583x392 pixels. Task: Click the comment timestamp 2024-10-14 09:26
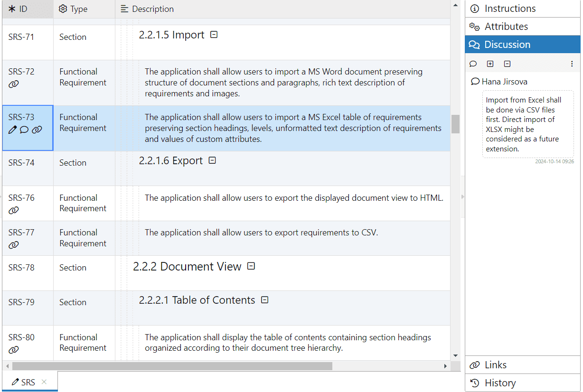tap(555, 161)
